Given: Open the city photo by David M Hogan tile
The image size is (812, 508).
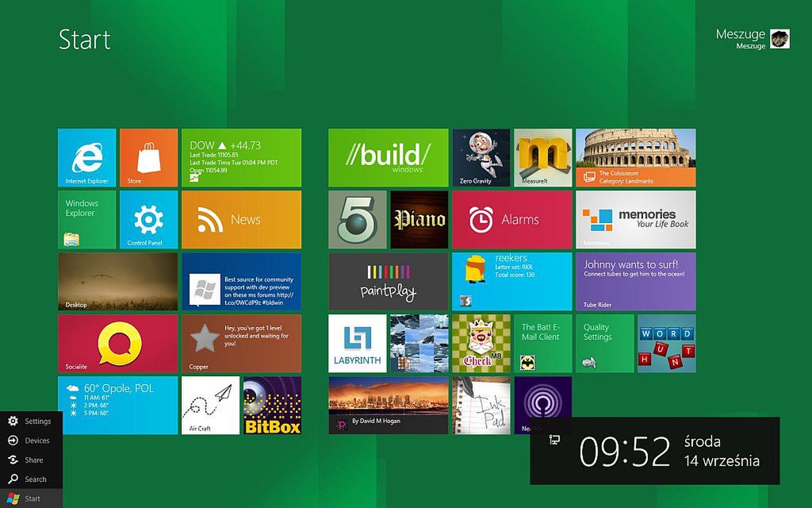Looking at the screenshot, I should click(x=389, y=406).
